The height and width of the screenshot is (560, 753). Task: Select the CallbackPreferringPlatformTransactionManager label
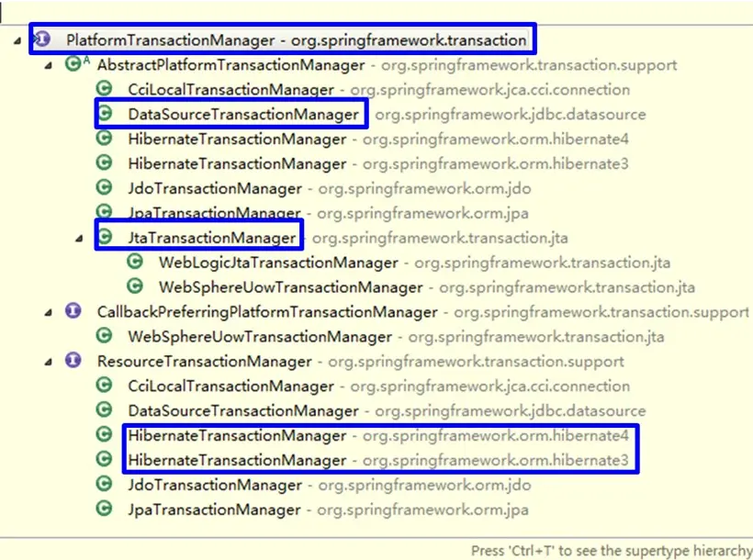tap(267, 312)
